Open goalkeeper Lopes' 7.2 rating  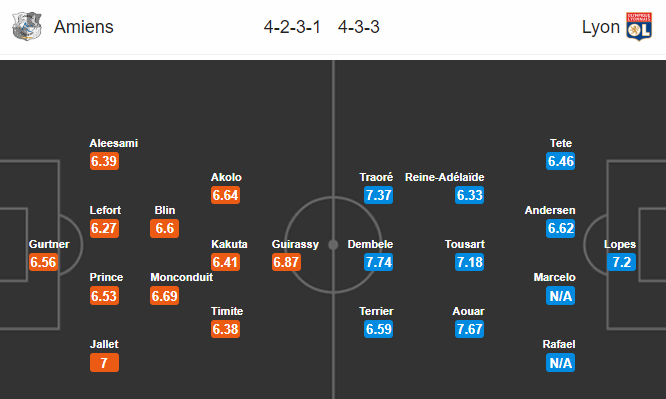tap(621, 262)
